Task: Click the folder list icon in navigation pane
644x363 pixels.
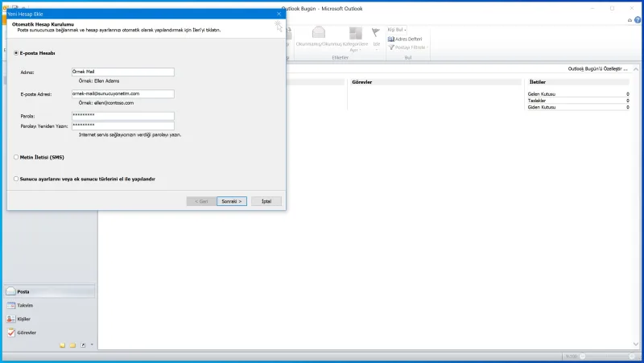Action: tap(72, 345)
